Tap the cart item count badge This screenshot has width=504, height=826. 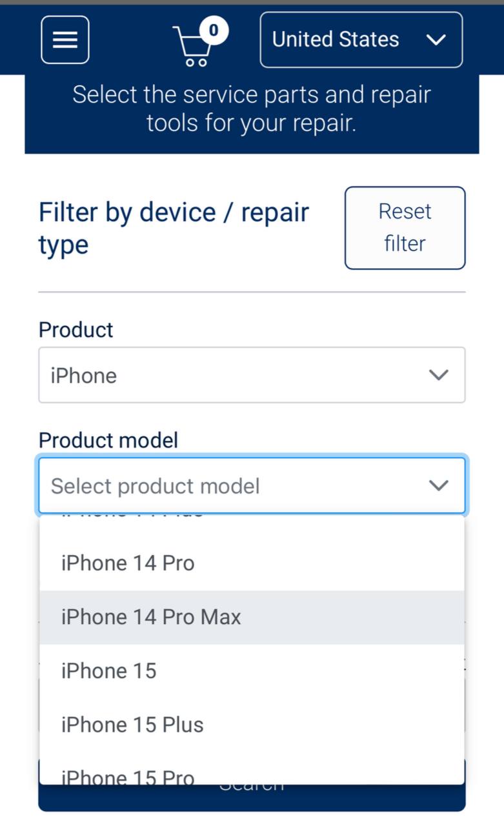coord(214,31)
